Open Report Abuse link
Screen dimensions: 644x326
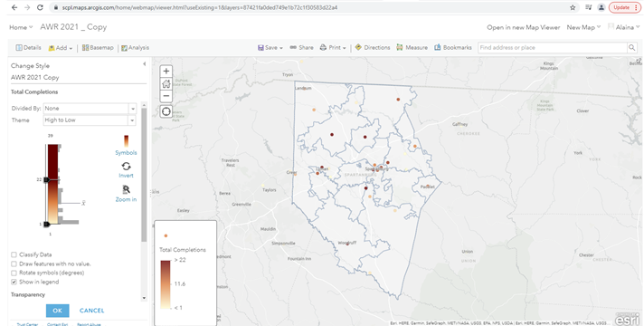(89, 324)
